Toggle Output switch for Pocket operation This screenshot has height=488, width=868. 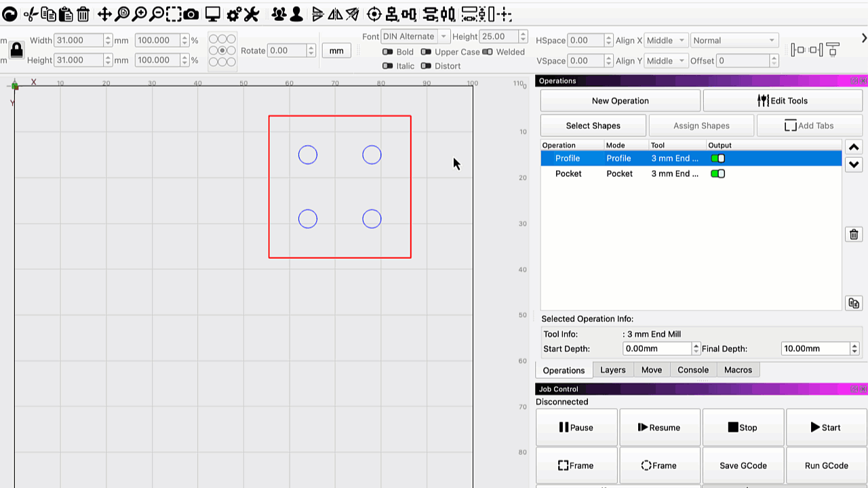pyautogui.click(x=717, y=174)
